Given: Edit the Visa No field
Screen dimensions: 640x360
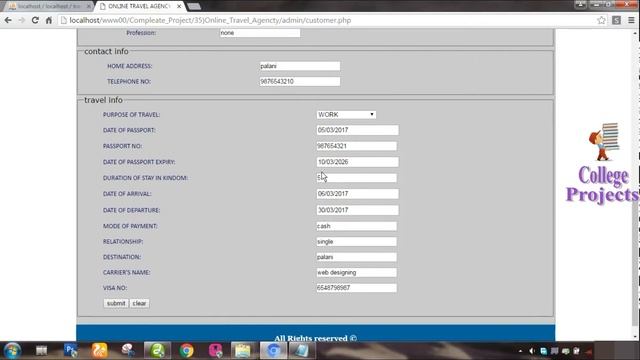Looking at the screenshot, I should [x=356, y=288].
